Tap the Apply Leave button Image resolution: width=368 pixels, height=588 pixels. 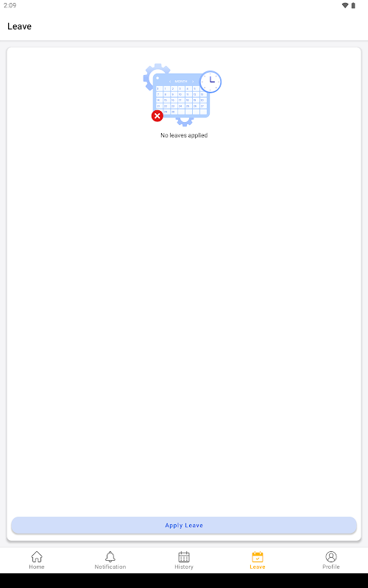coord(183,525)
